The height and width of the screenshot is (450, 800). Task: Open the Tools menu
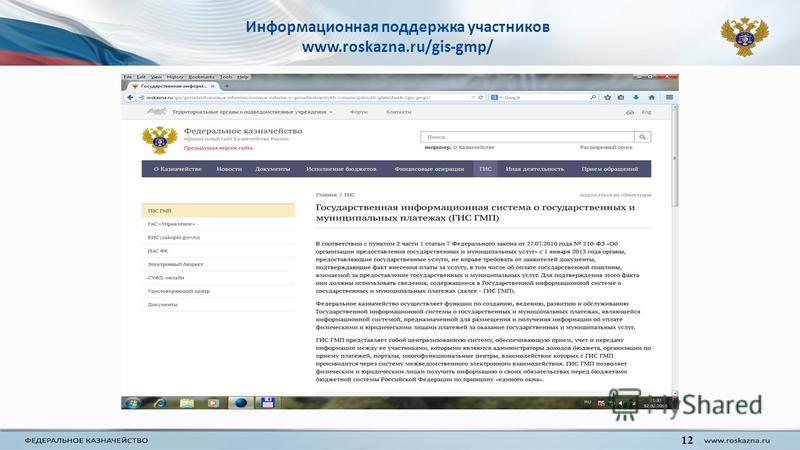click(x=226, y=77)
